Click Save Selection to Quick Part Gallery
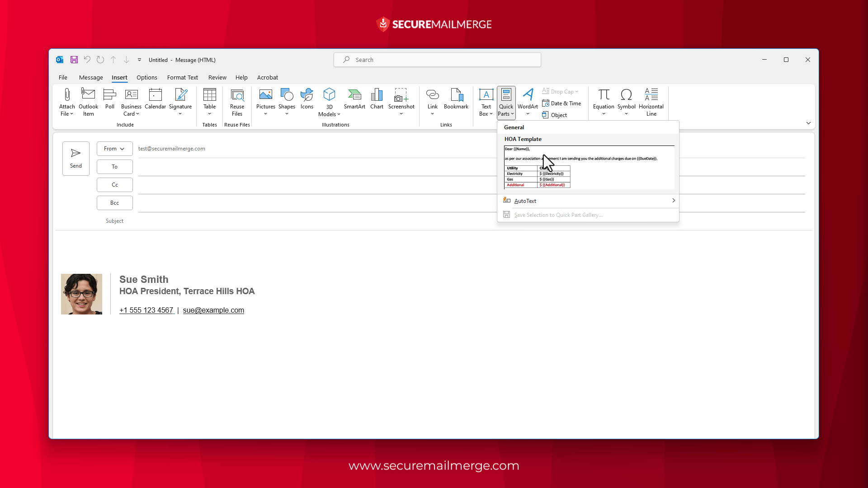The height and width of the screenshot is (488, 868). click(557, 215)
